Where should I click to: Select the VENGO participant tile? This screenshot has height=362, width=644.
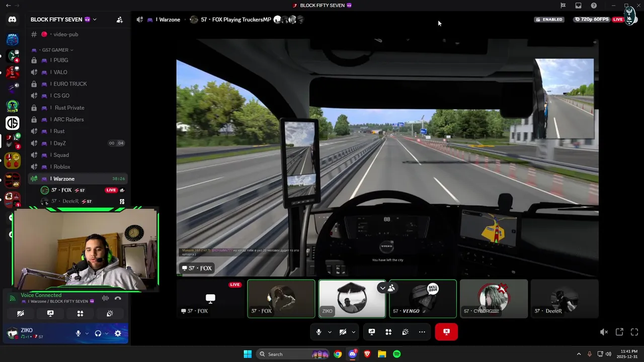click(x=423, y=299)
